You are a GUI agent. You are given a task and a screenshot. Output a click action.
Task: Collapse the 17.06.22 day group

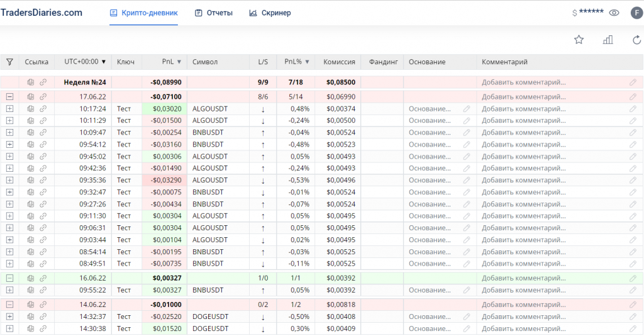9,96
